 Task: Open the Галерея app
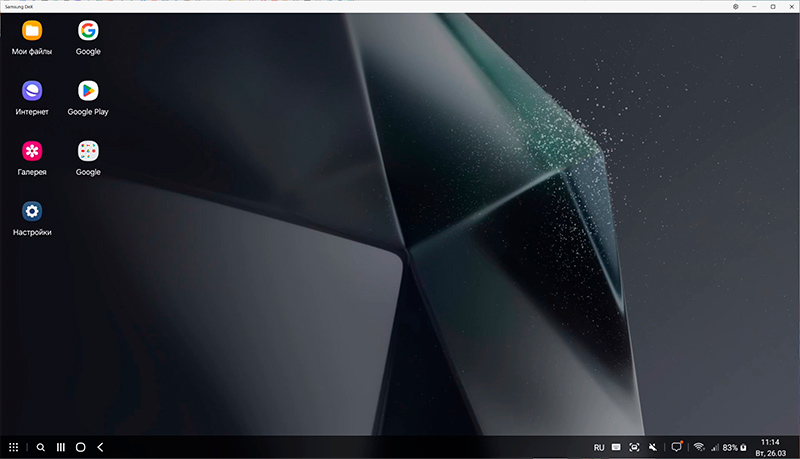click(32, 151)
